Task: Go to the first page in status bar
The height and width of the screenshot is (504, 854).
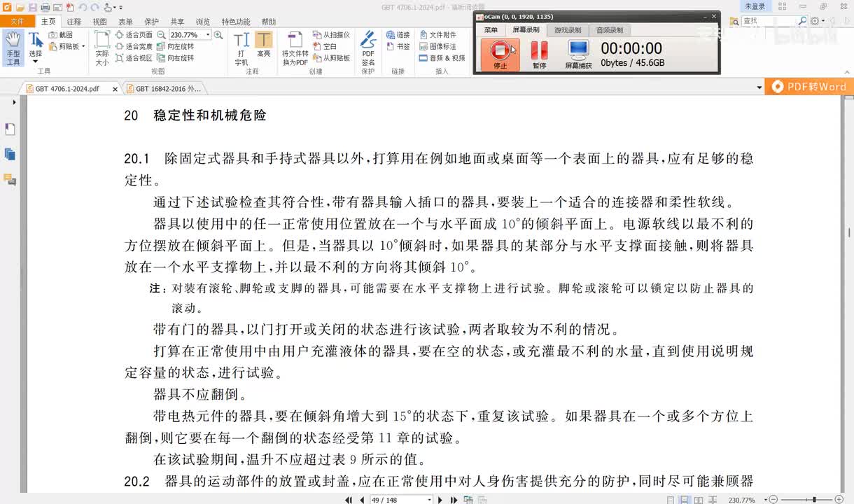Action: coord(349,500)
